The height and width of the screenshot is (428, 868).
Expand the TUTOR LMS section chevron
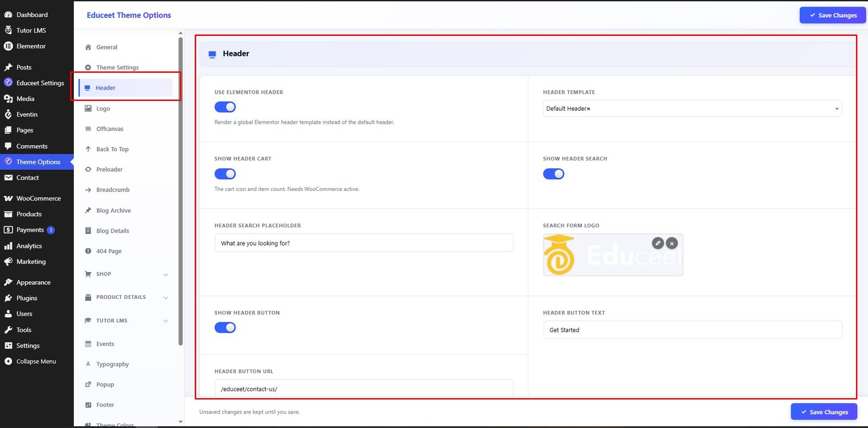pos(165,321)
